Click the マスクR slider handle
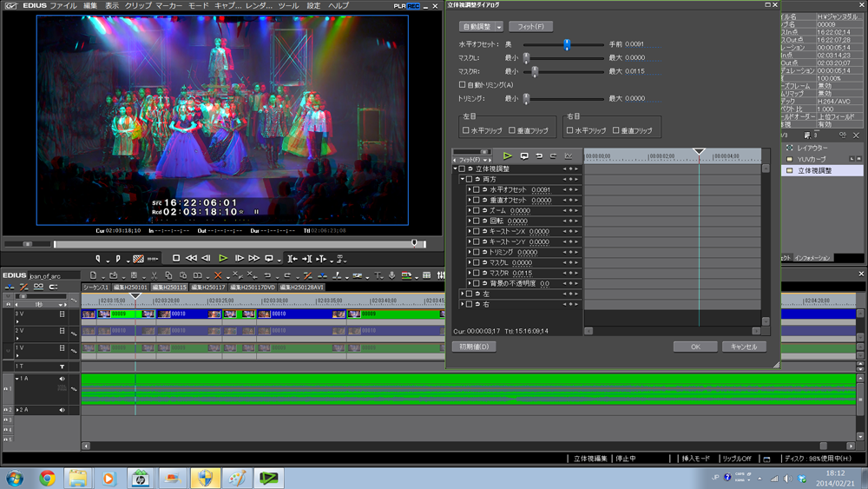 535,71
